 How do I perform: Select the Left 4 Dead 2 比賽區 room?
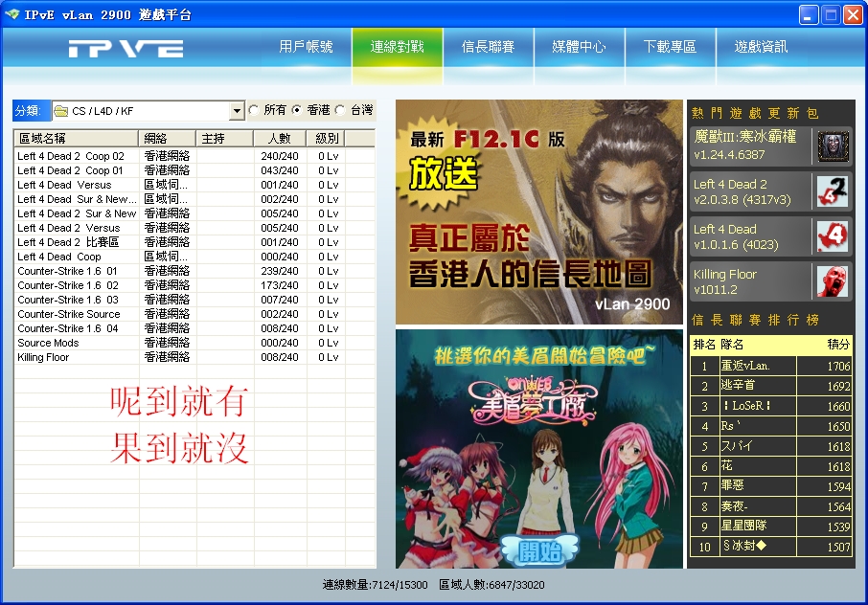tap(194, 243)
